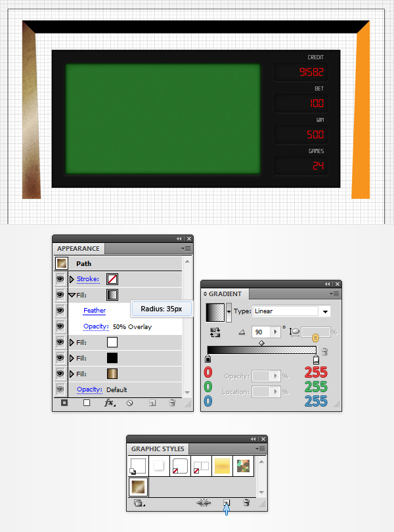Expand the gold gradient Fill row
Viewport: 394px width, 532px height.
click(x=72, y=374)
